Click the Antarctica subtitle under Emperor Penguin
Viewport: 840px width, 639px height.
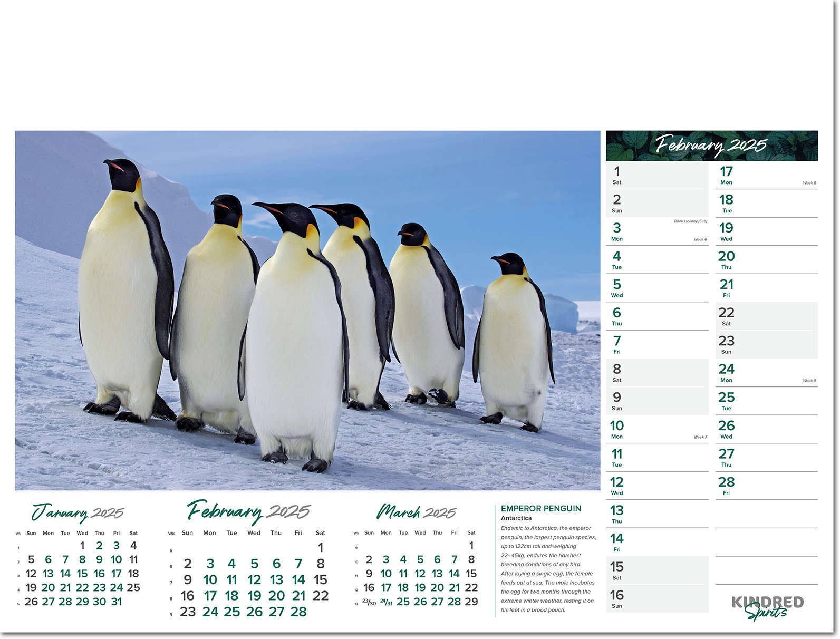pos(516,518)
